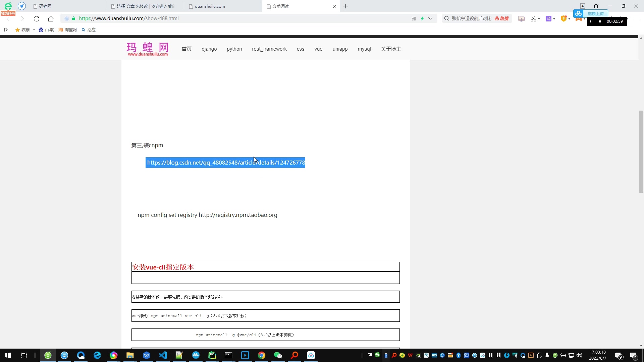Screen dimensions: 644x362
Task: Open the screenshot tool dropdown arrow
Action: click(x=539, y=19)
